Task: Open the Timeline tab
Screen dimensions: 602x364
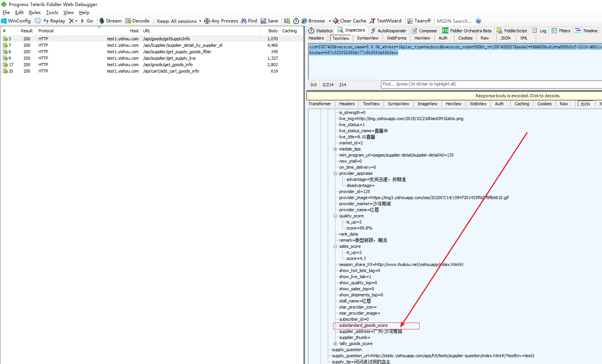Action: (586, 31)
